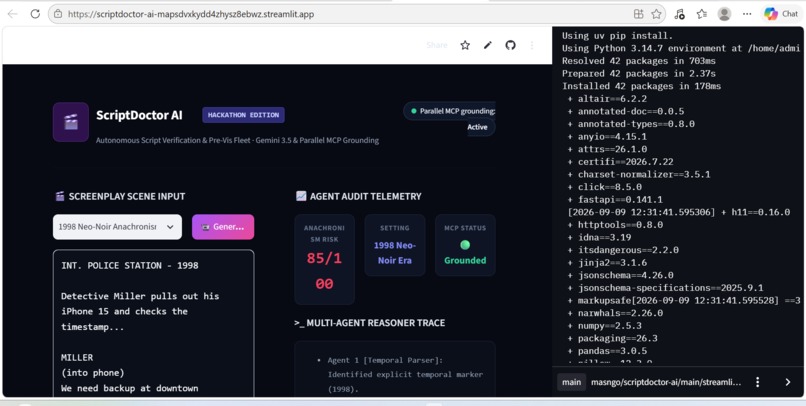
Task: Open the 1998 Neo-Noir Anachronism scenario dropdown
Action: pos(117,227)
